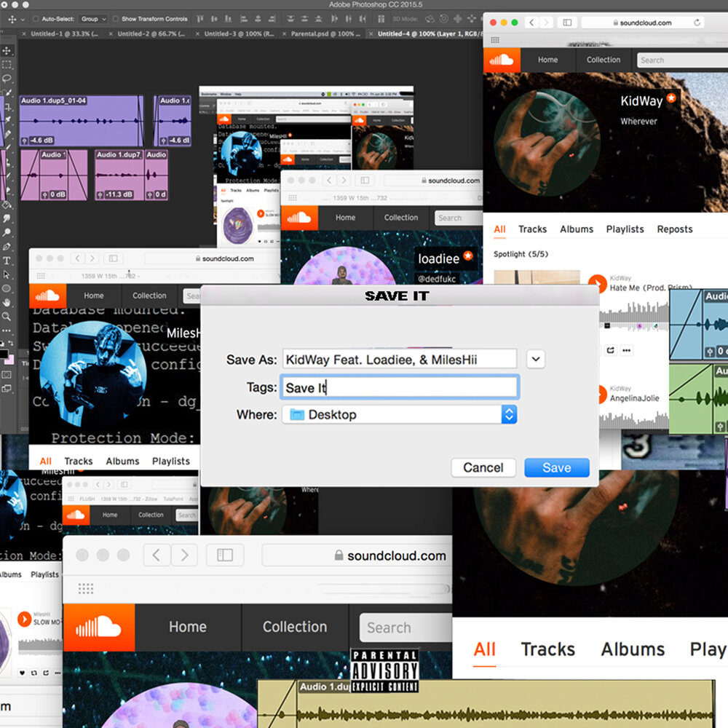Open the Auto-Select Group dropdown
Viewport: 728px width, 728px height.
[x=93, y=19]
